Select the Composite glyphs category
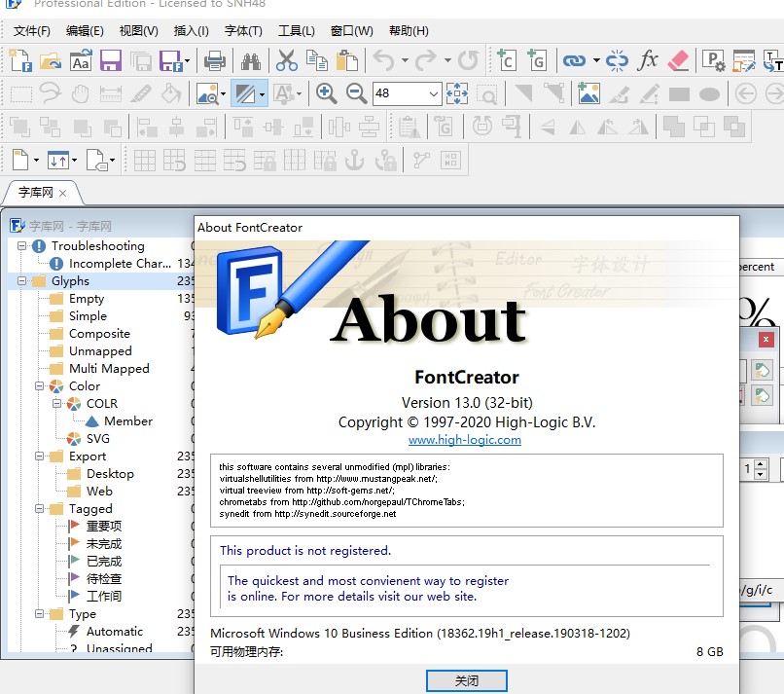 [x=99, y=334]
